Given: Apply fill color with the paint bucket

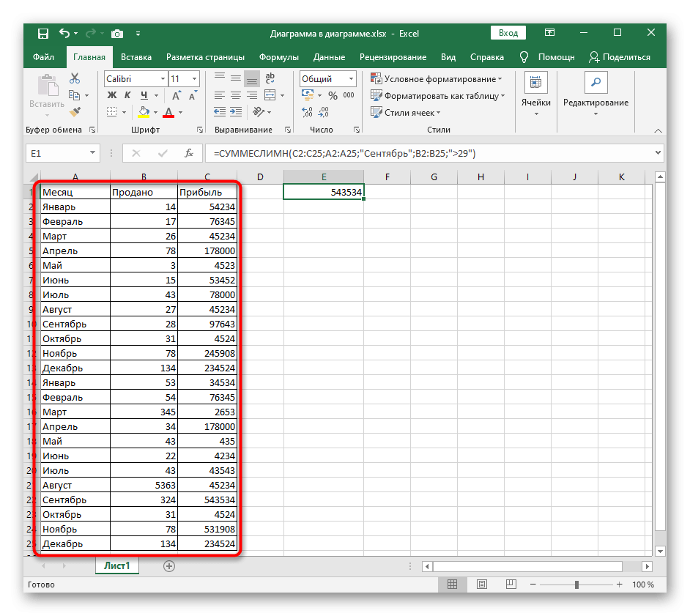Looking at the screenshot, I should pos(144,112).
